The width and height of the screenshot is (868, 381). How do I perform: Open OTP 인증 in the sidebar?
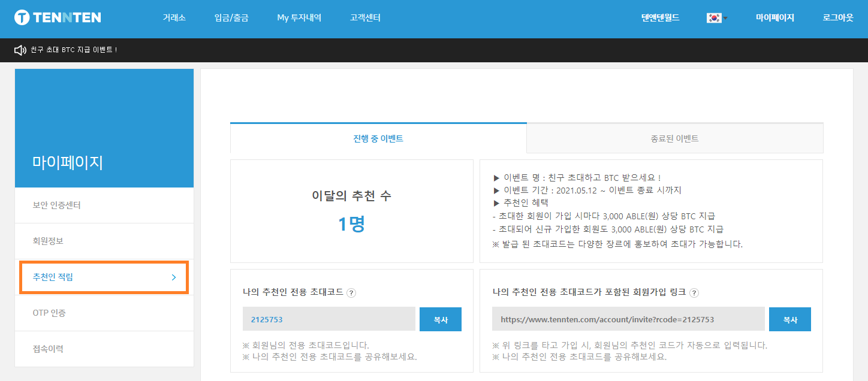[104, 313]
